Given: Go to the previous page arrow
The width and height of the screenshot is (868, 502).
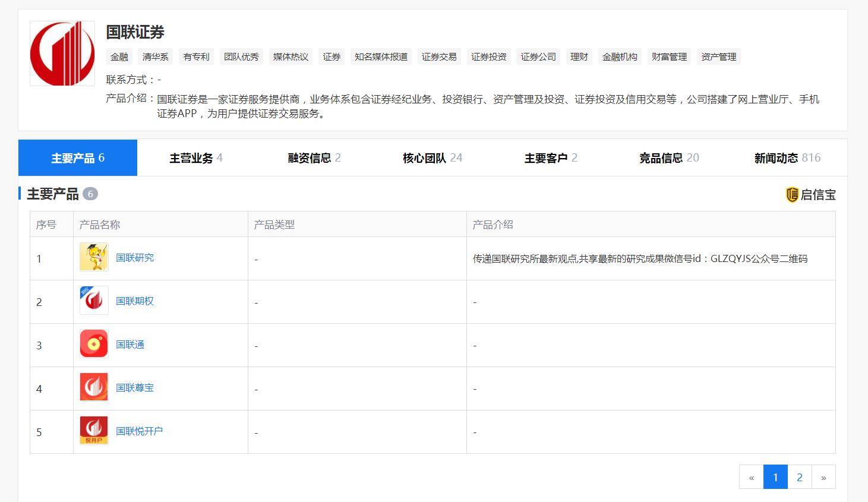Looking at the screenshot, I should click(x=752, y=477).
